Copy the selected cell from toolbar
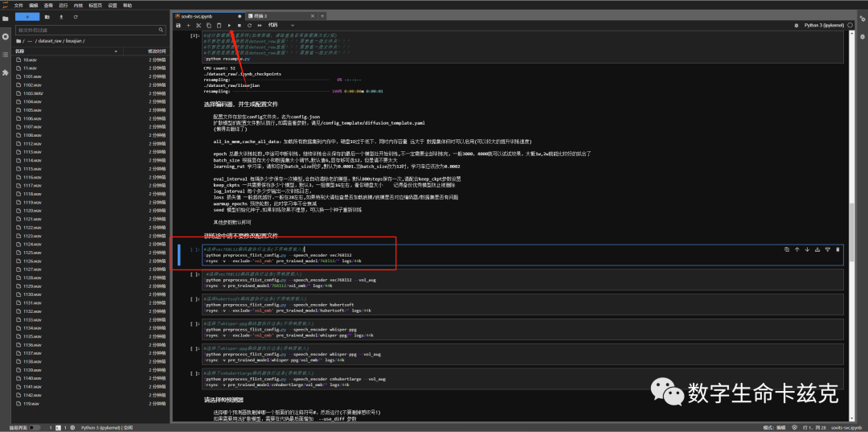868x432 pixels. click(209, 26)
